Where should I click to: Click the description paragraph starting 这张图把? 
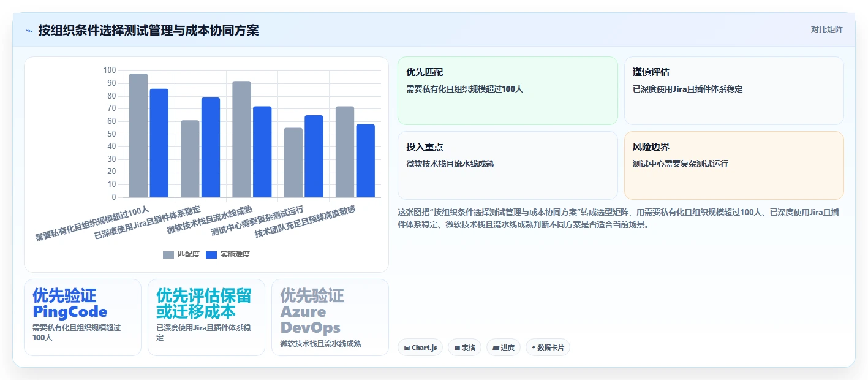[619, 218]
